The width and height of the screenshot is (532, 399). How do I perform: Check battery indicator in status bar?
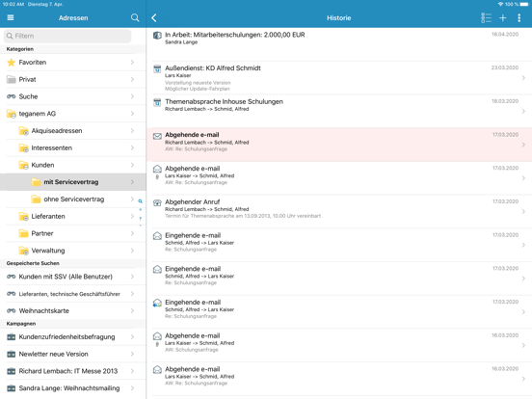pos(524,4)
